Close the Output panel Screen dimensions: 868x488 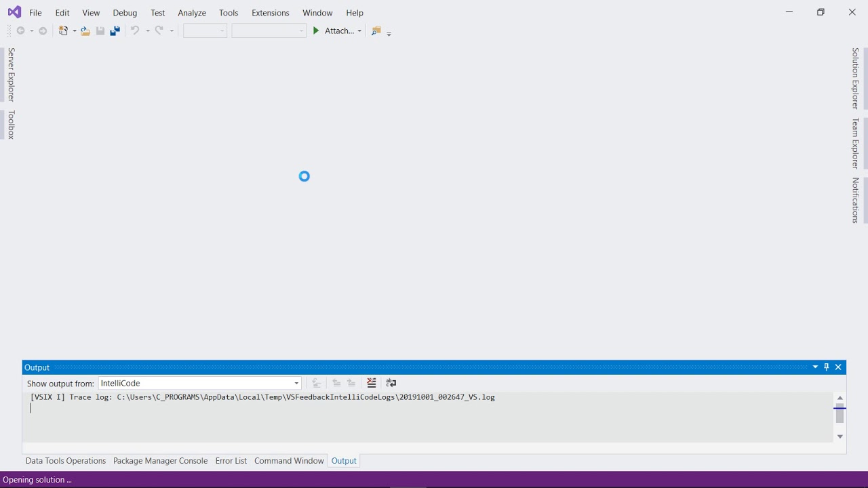pyautogui.click(x=838, y=367)
